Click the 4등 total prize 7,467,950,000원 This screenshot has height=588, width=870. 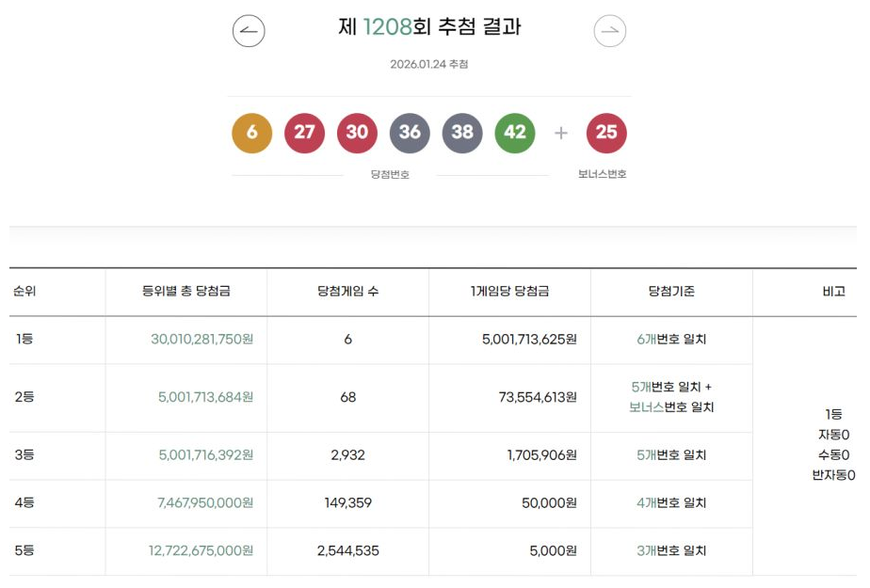(205, 503)
